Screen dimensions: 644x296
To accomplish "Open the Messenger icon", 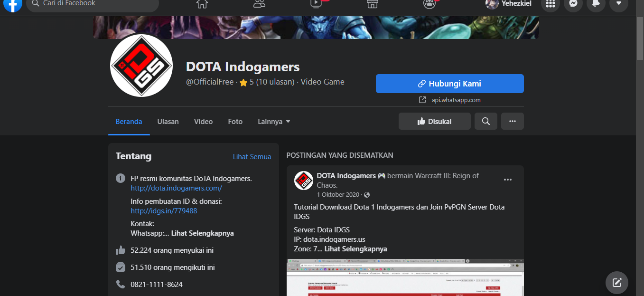I will click(x=573, y=4).
